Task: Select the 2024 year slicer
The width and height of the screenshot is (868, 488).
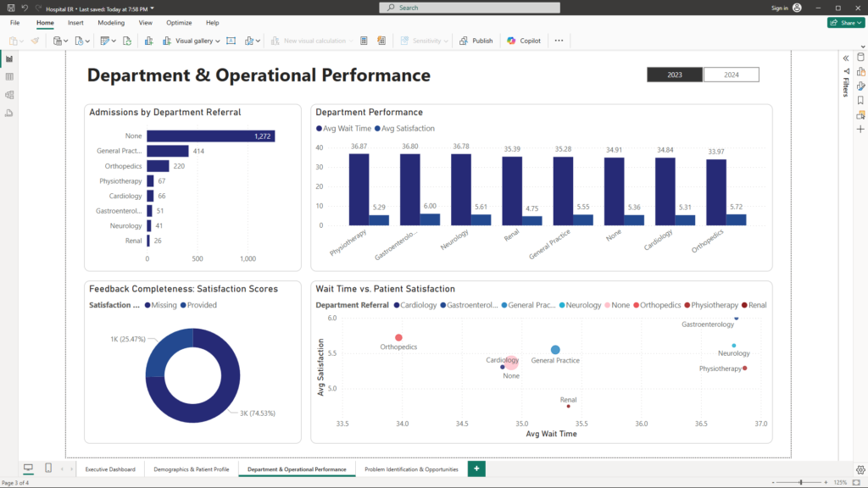Action: coord(731,75)
